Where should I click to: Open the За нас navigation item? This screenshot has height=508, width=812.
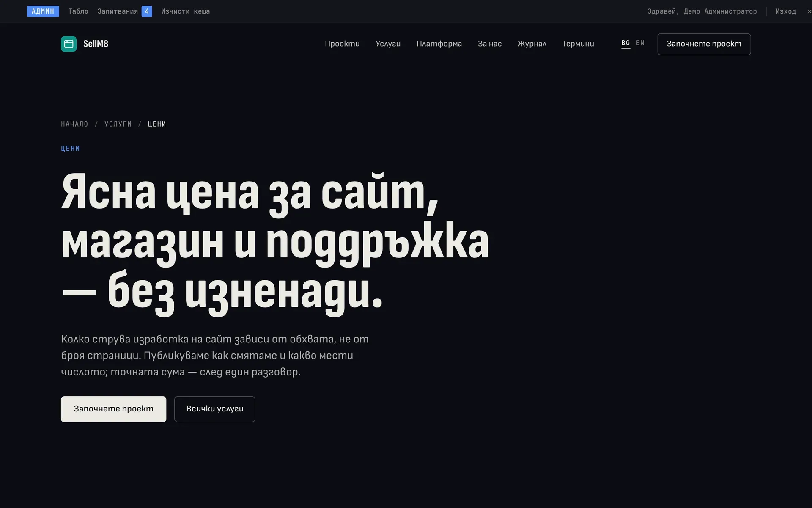pyautogui.click(x=490, y=44)
